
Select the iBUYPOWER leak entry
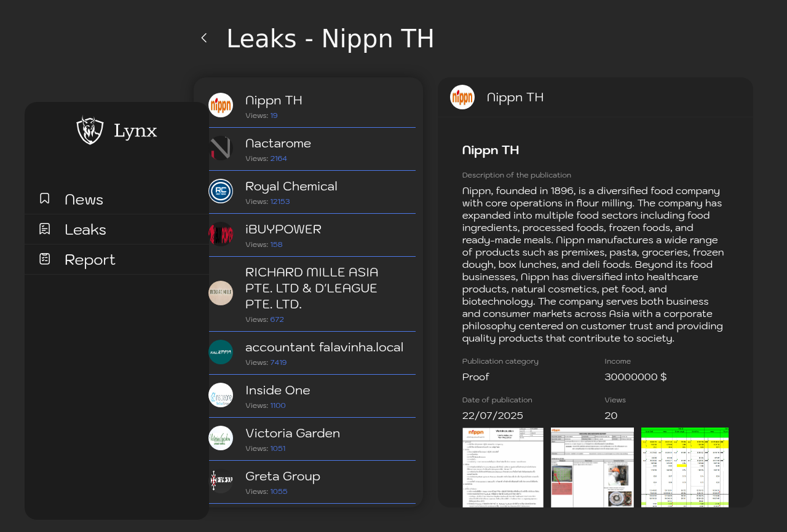click(312, 235)
